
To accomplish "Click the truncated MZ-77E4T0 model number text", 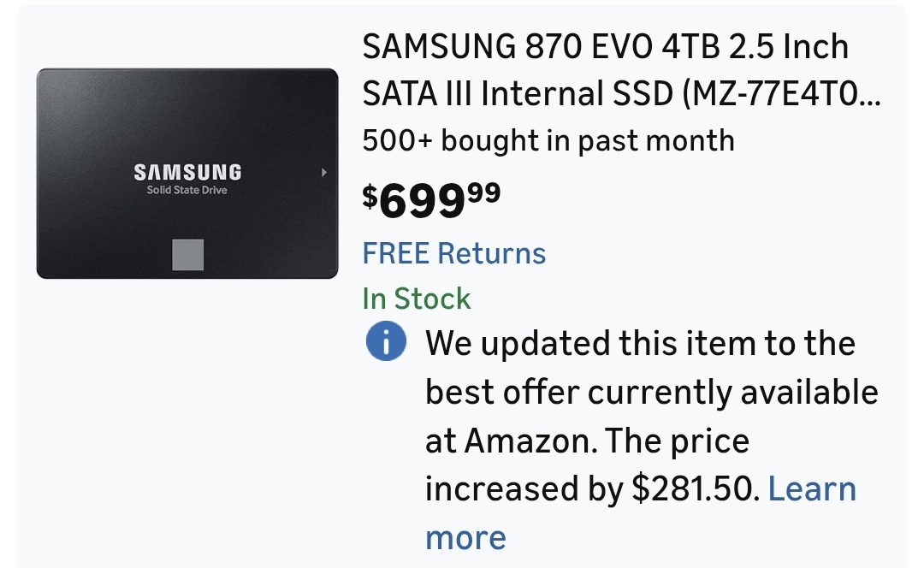I will click(x=780, y=94).
